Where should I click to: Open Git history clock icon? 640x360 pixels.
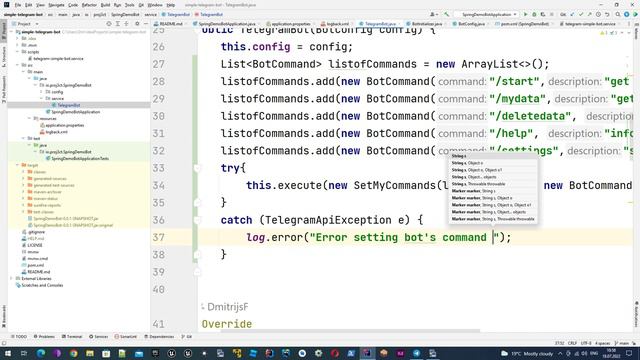point(598,14)
